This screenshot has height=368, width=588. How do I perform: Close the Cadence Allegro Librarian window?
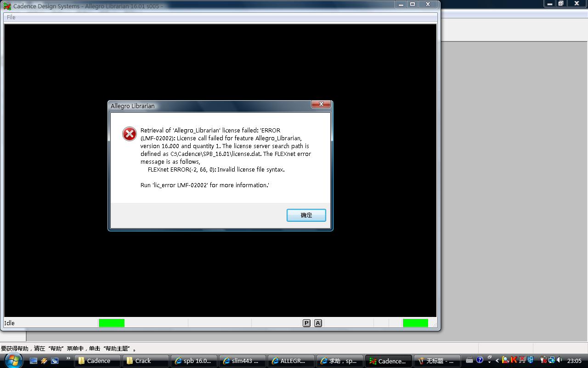[x=428, y=4]
